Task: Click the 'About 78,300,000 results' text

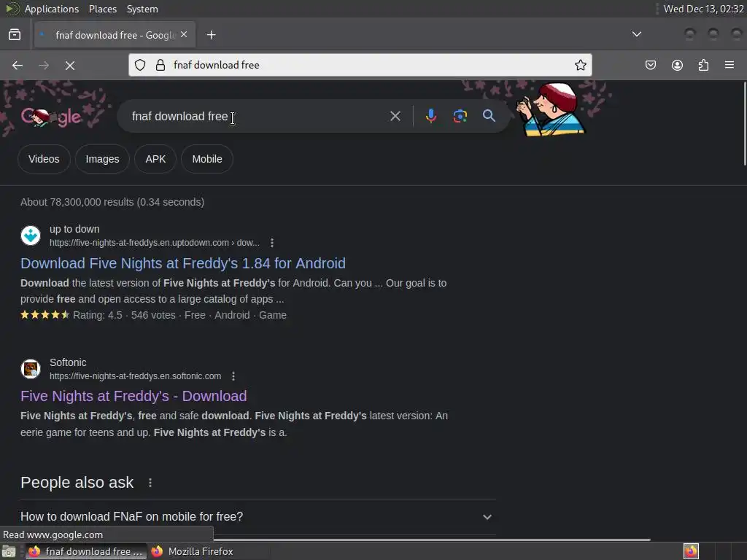Action: pyautogui.click(x=112, y=202)
